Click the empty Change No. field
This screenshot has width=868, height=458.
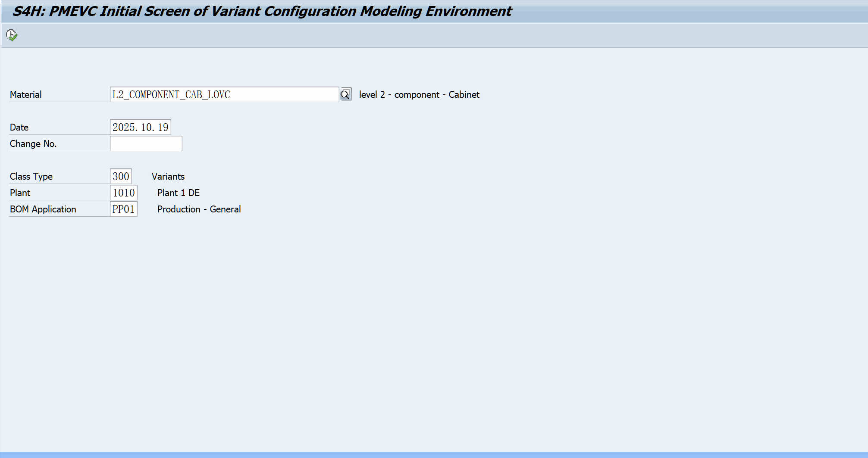click(146, 143)
